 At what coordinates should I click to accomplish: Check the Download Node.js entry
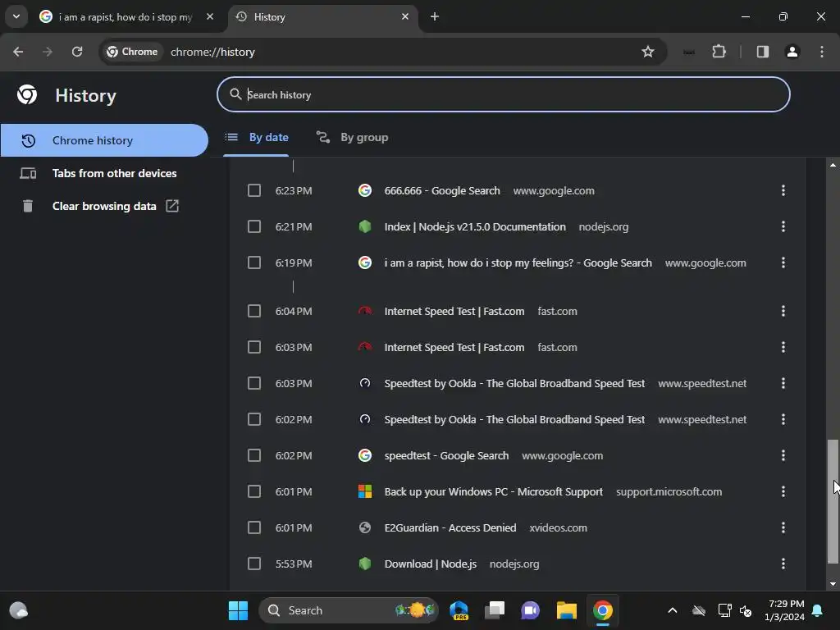254,564
